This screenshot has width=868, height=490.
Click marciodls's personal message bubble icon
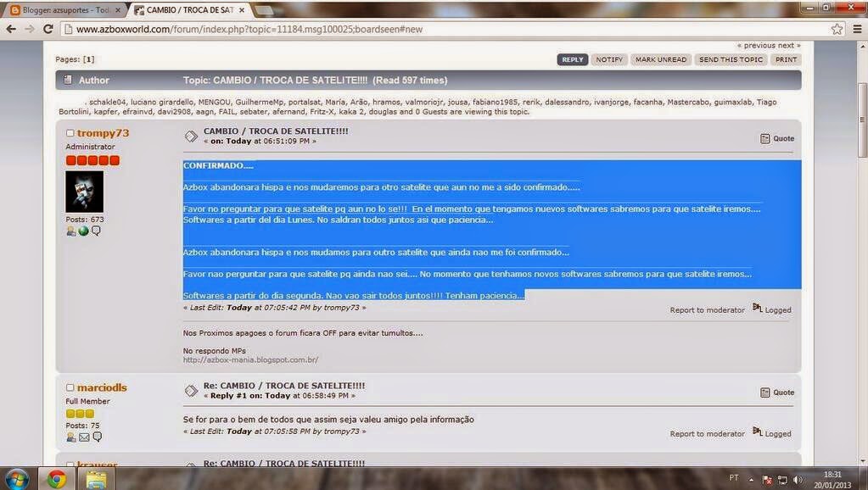[98, 437]
